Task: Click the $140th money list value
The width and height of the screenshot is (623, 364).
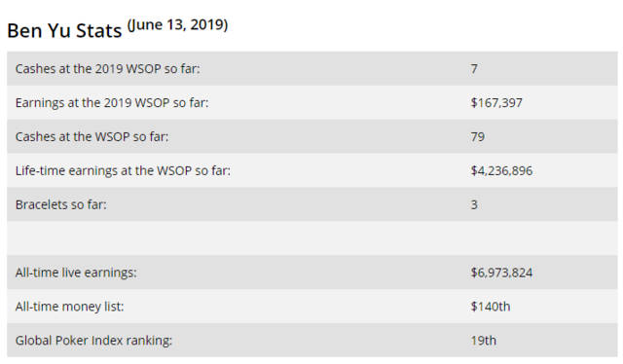Action: point(491,307)
